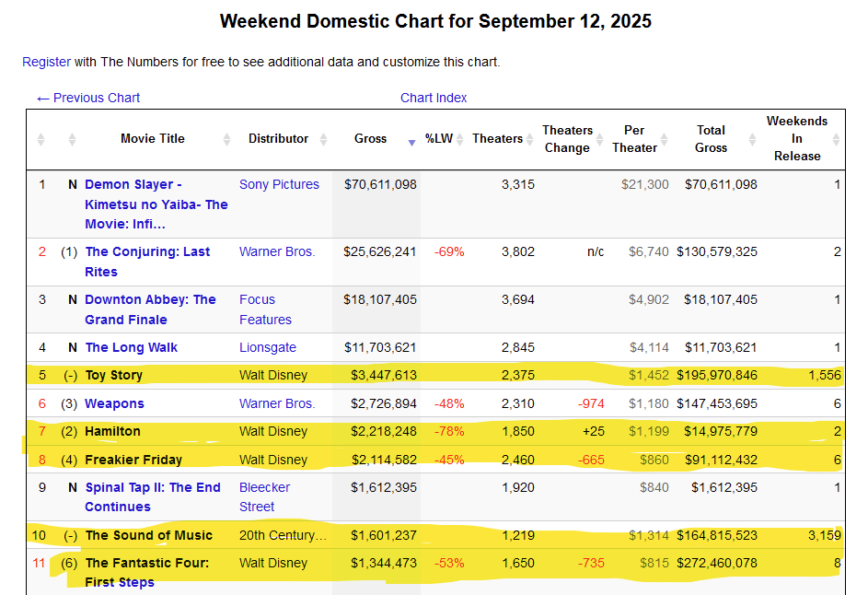Open Downton Abbey: The Grand Finale link
Image resolution: width=868 pixels, height=595 pixels.
(150, 309)
